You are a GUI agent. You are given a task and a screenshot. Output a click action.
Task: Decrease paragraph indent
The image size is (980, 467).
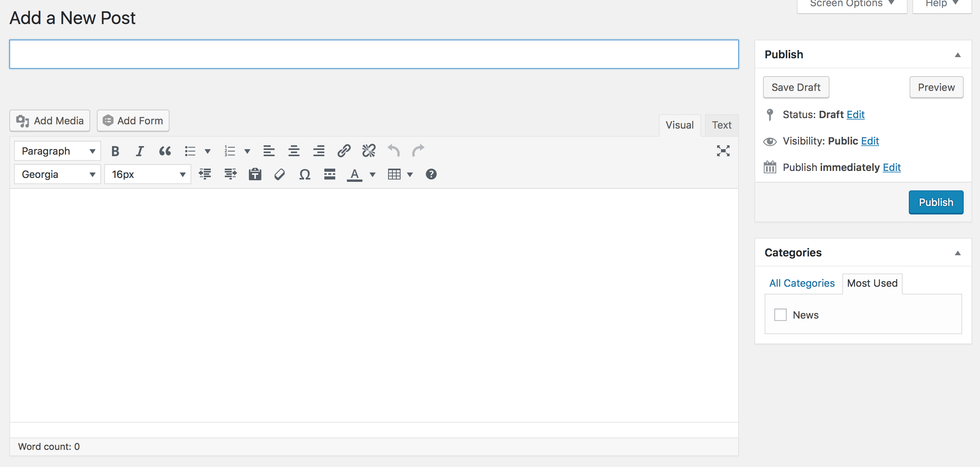click(205, 174)
